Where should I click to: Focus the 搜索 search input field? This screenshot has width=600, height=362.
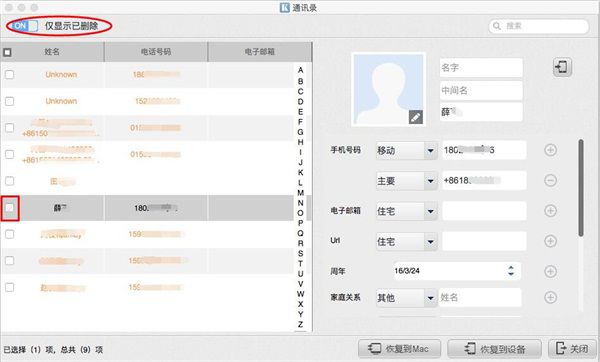point(539,26)
